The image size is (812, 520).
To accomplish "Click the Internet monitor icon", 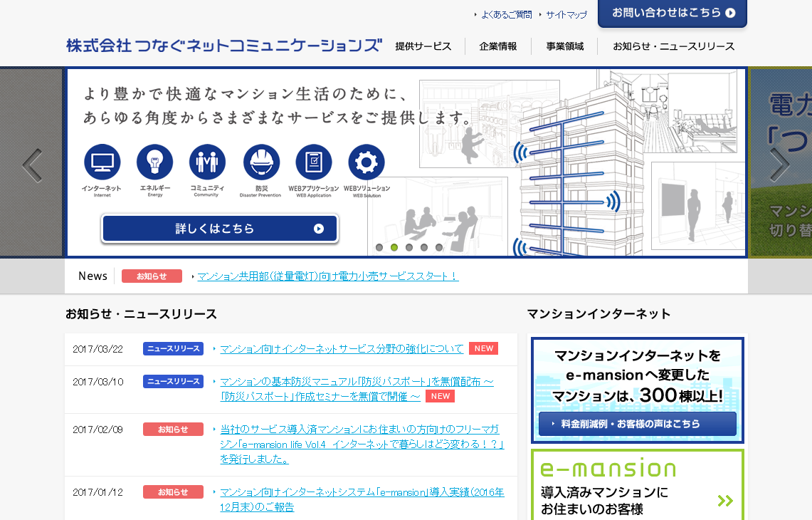I will (102, 162).
